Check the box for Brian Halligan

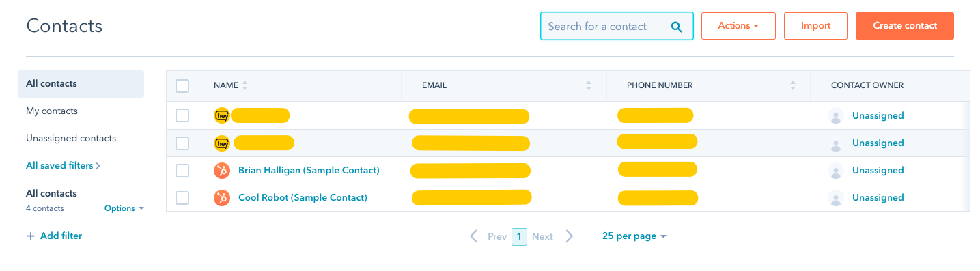click(182, 171)
